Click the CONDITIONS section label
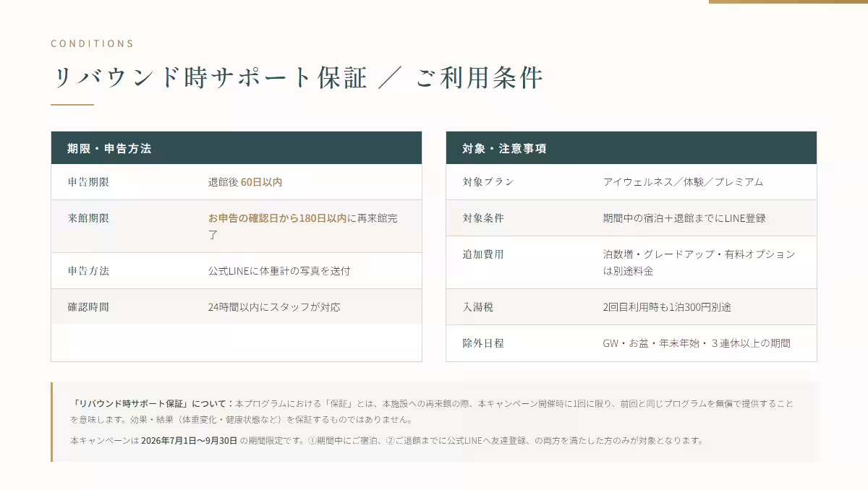This screenshot has width=868, height=490. point(92,43)
